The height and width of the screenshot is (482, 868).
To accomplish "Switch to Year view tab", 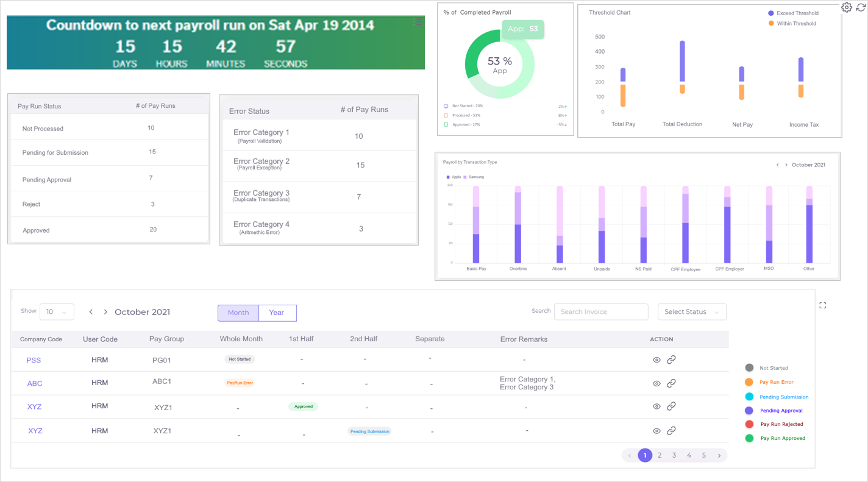I will [x=277, y=313].
